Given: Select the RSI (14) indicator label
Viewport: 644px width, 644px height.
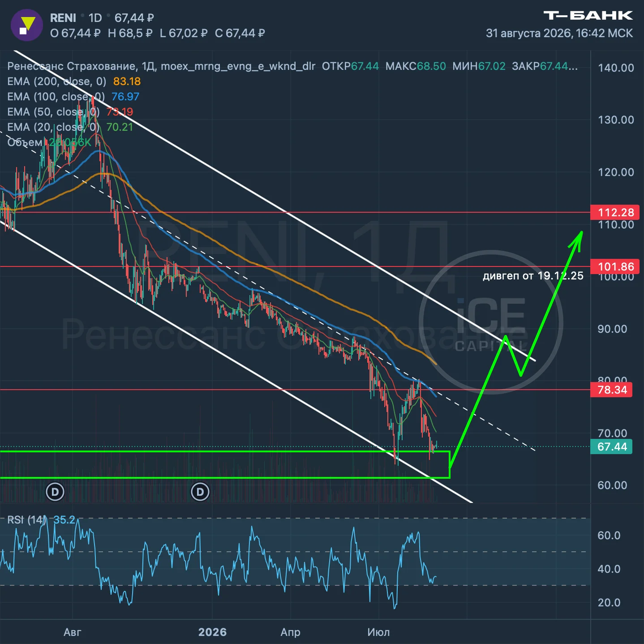Looking at the screenshot, I should click(x=27, y=520).
